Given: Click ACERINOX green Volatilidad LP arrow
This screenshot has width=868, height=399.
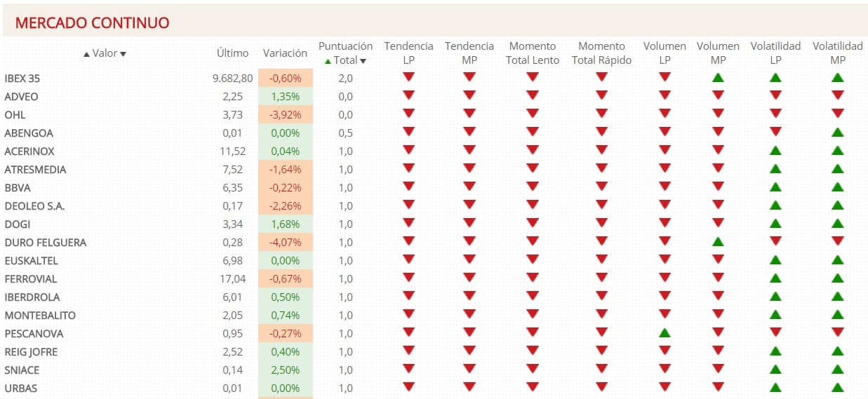Looking at the screenshot, I should (x=775, y=151).
